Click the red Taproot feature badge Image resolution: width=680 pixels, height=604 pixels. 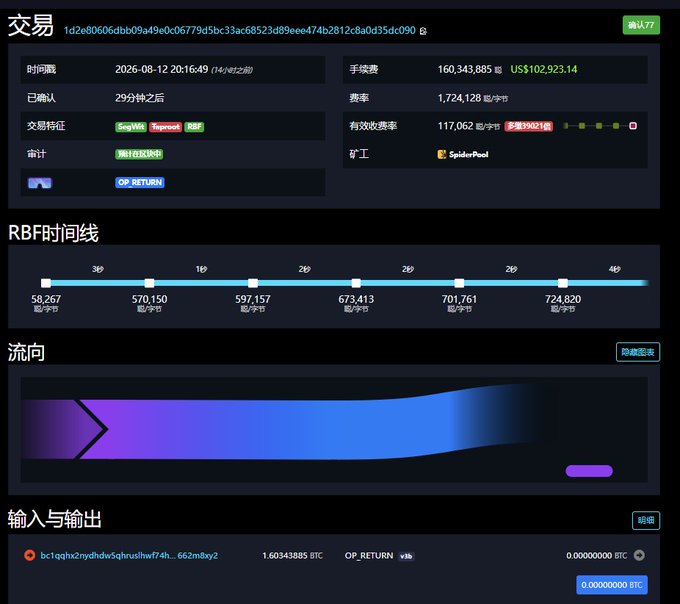coord(165,127)
